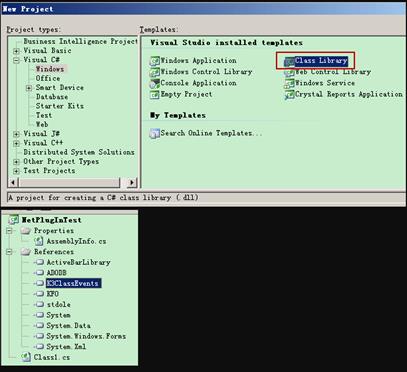Pick the Console Application template icon
Screen dimensions: 407x372
pyautogui.click(x=154, y=83)
